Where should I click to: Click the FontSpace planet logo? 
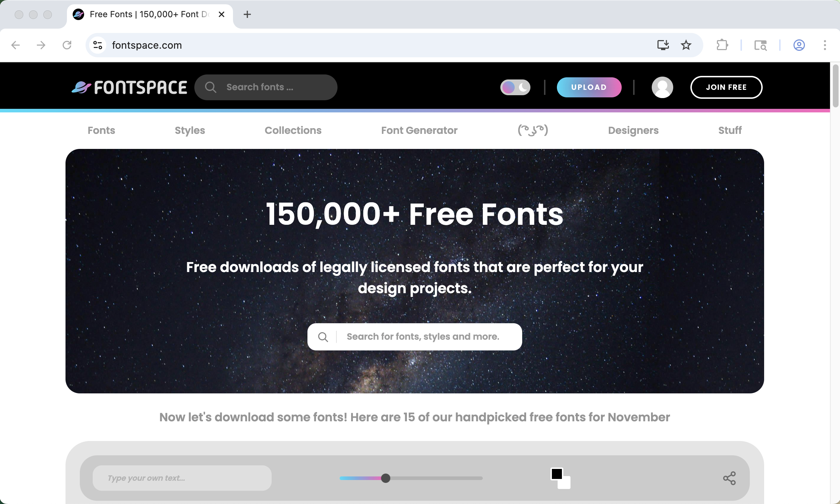tap(82, 87)
